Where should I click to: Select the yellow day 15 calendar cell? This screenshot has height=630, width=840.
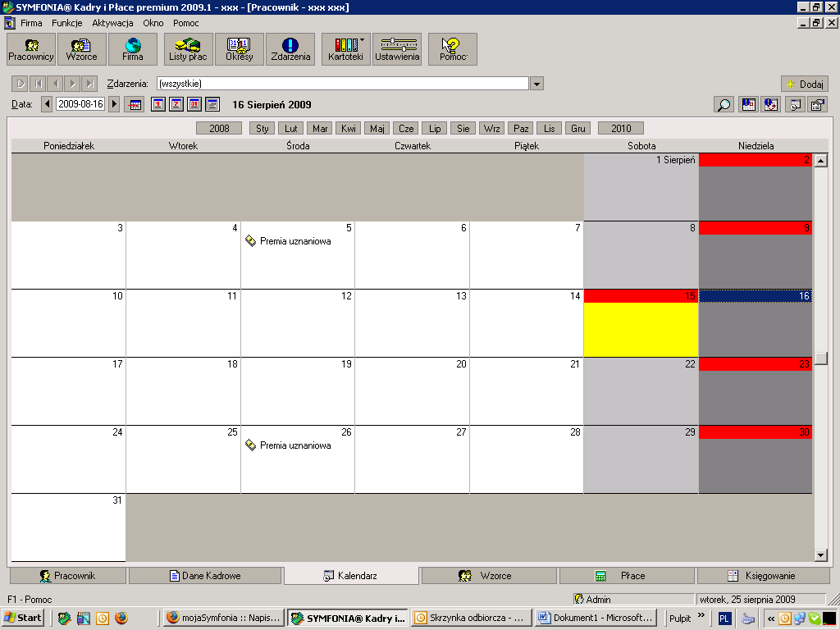[641, 323]
